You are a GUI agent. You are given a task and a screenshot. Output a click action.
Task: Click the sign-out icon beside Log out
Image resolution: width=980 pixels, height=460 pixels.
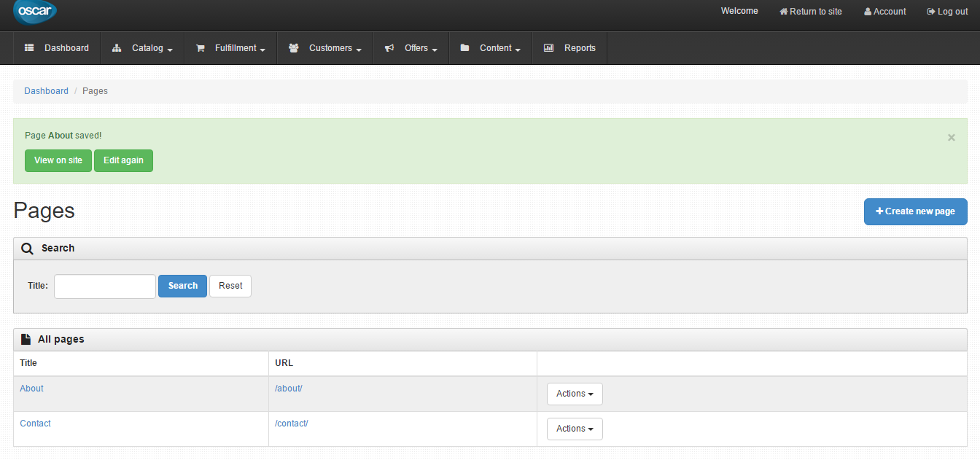[x=931, y=12]
